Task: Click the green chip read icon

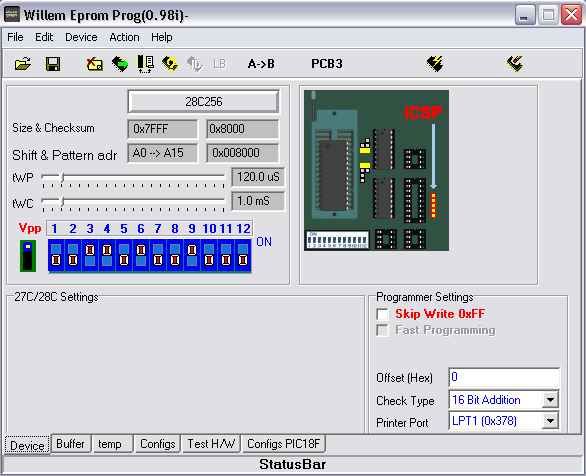Action: coord(120,64)
